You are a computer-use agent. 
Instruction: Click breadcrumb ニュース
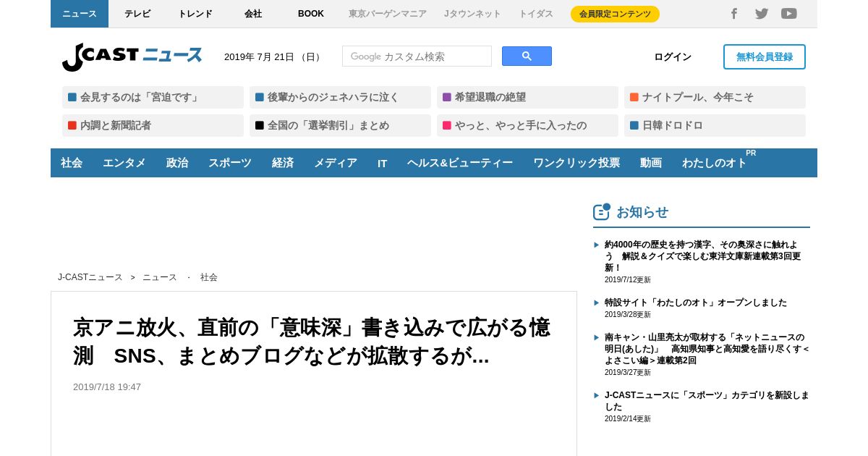click(160, 277)
